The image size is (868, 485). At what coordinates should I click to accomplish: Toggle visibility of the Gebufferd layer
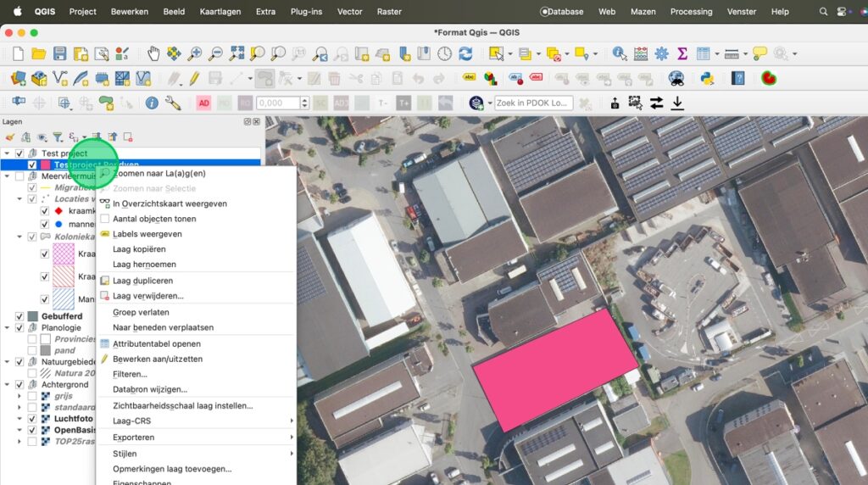[x=19, y=316]
